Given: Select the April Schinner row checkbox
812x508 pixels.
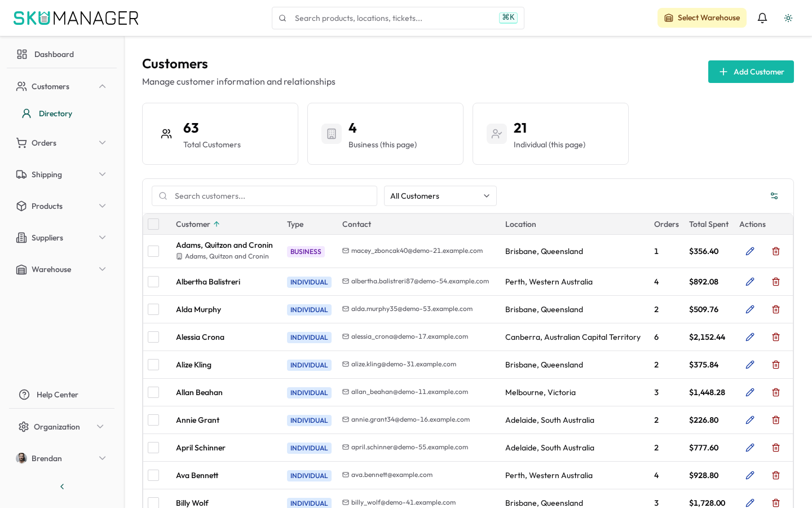Looking at the screenshot, I should click(153, 448).
